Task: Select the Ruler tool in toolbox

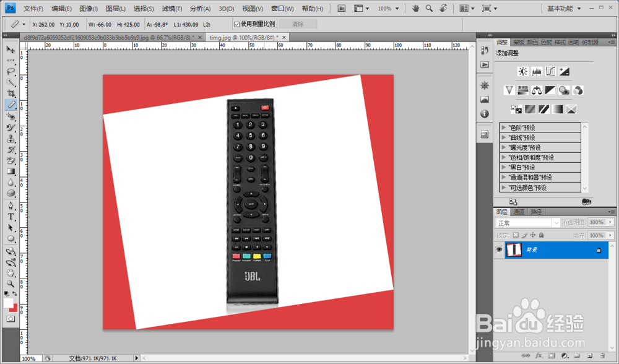Action: [x=11, y=105]
